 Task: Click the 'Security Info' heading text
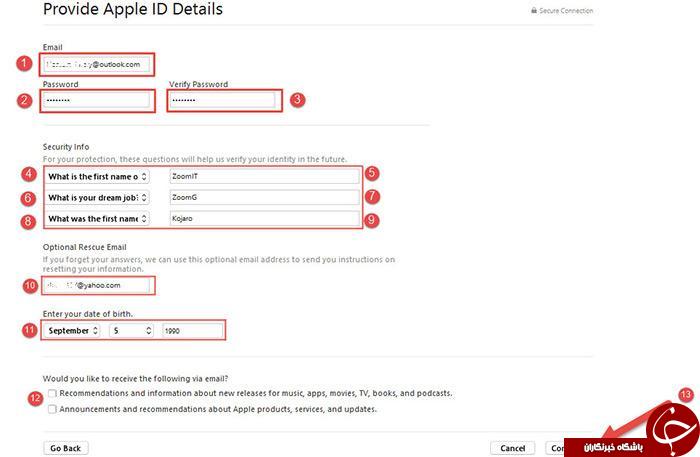[66, 147]
